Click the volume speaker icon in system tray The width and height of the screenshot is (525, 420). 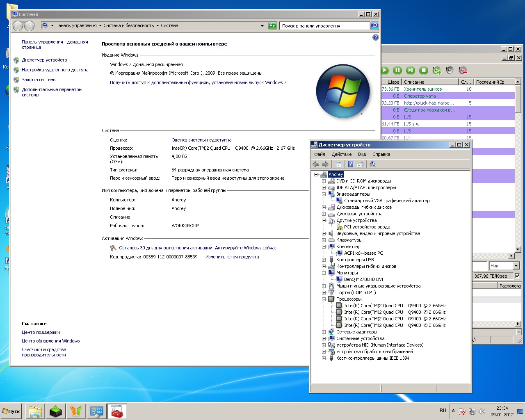coord(482,411)
